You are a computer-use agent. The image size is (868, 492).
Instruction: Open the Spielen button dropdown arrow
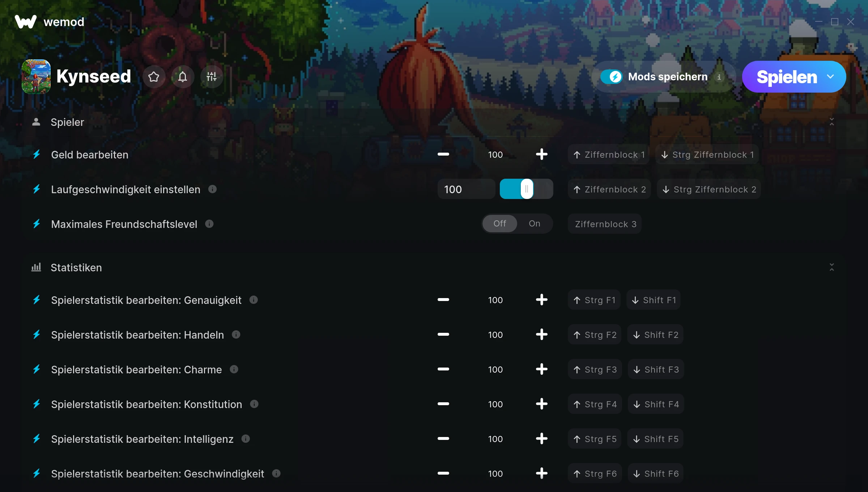pyautogui.click(x=831, y=77)
